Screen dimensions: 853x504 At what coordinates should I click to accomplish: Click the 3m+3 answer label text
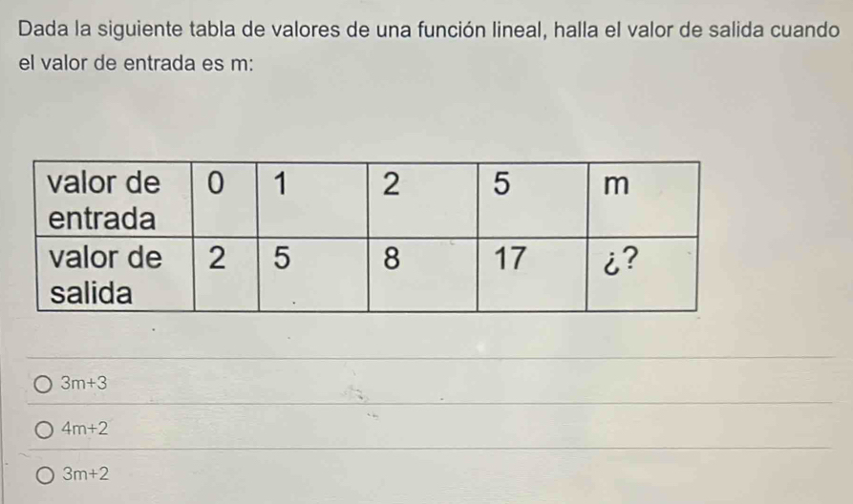click(x=83, y=384)
